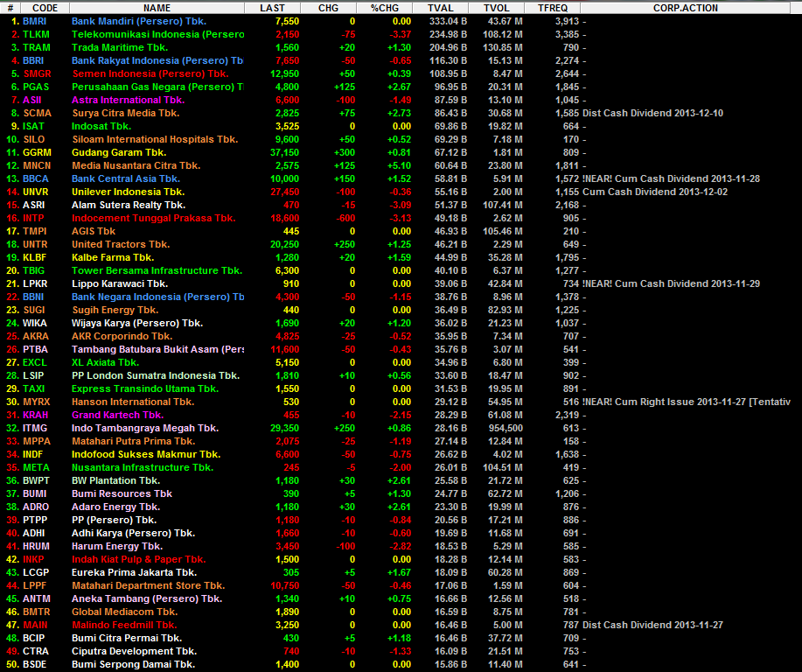The width and height of the screenshot is (802, 672).
Task: Select Nusantara Infrastructure Tbk.
Action: click(x=143, y=467)
